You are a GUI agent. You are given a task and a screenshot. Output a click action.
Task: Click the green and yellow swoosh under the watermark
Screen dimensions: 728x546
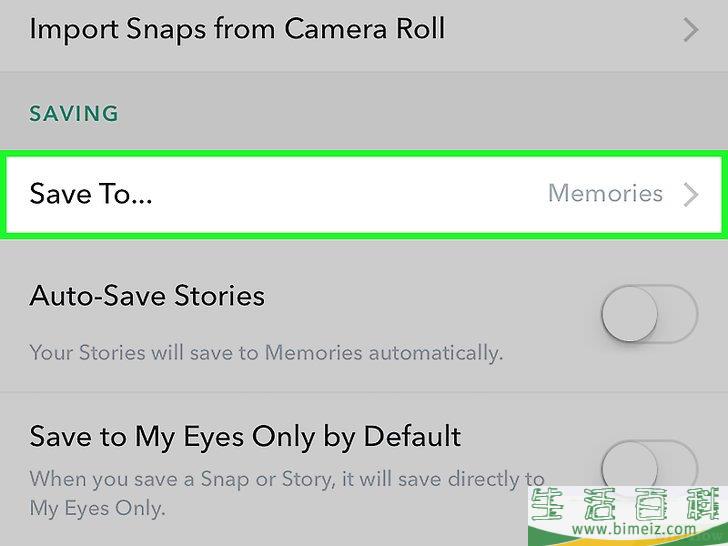click(628, 538)
